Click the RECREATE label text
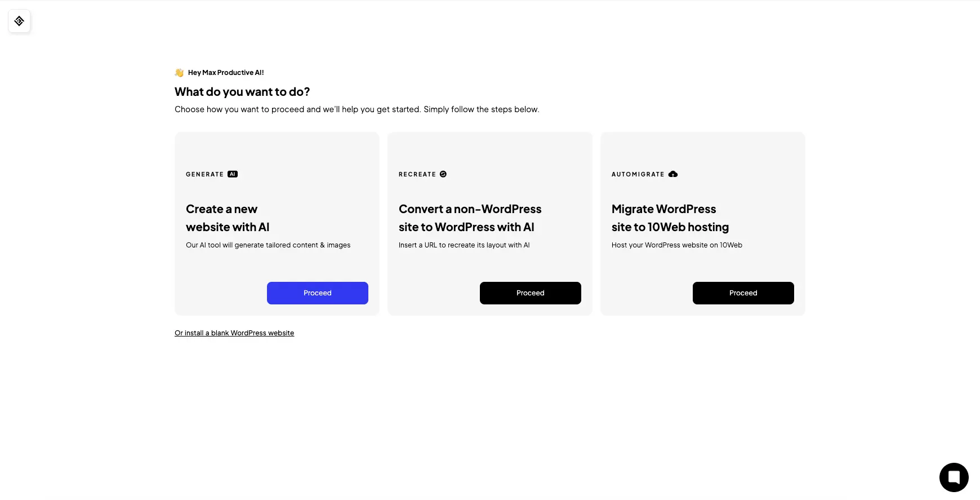This screenshot has width=980, height=500. 417,175
